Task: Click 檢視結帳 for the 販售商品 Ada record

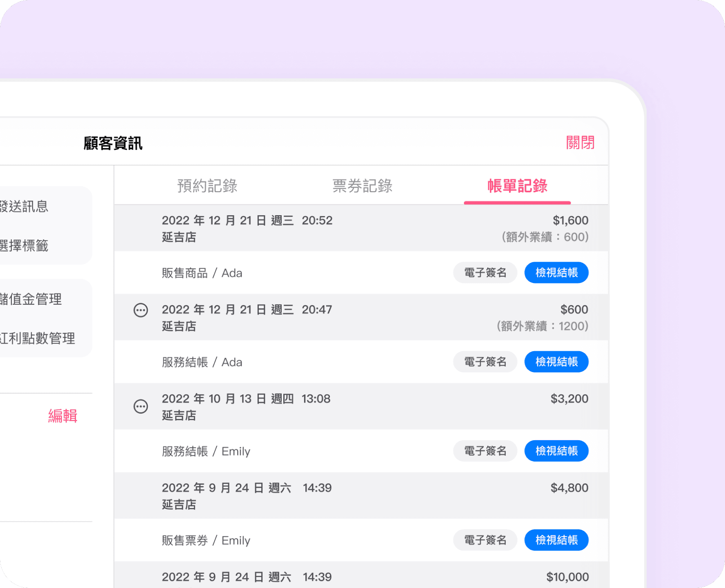Action: 556,272
